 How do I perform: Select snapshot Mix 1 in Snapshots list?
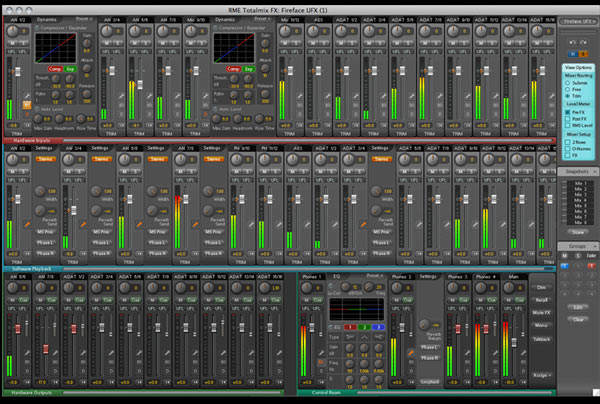click(580, 183)
